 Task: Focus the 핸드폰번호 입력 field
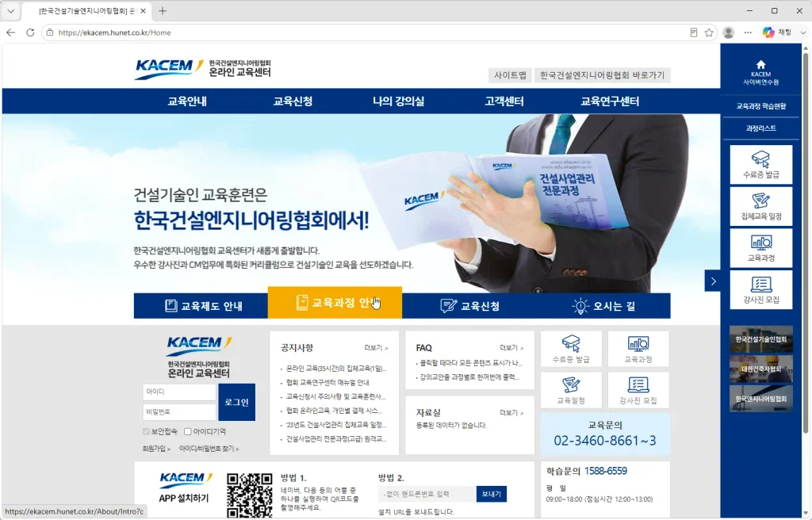(x=427, y=494)
